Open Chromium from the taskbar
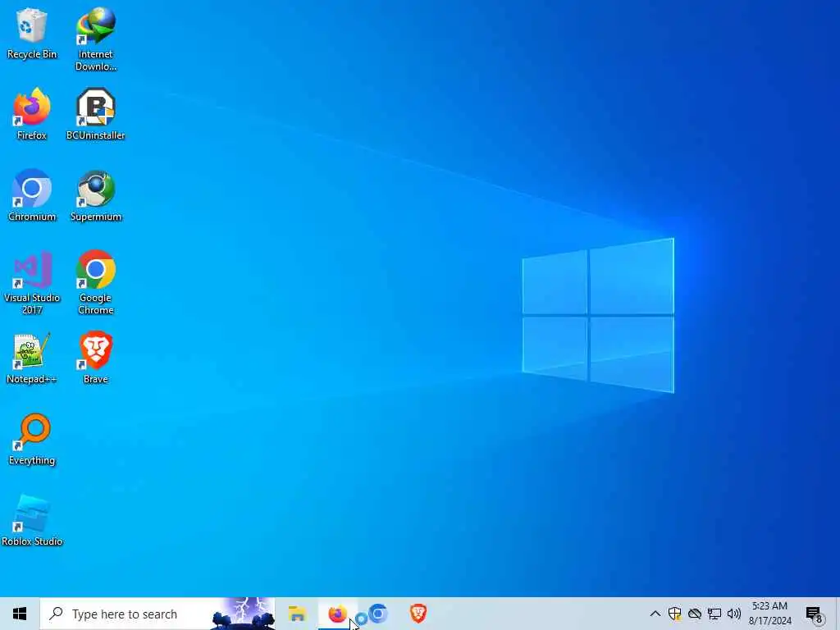 [377, 614]
